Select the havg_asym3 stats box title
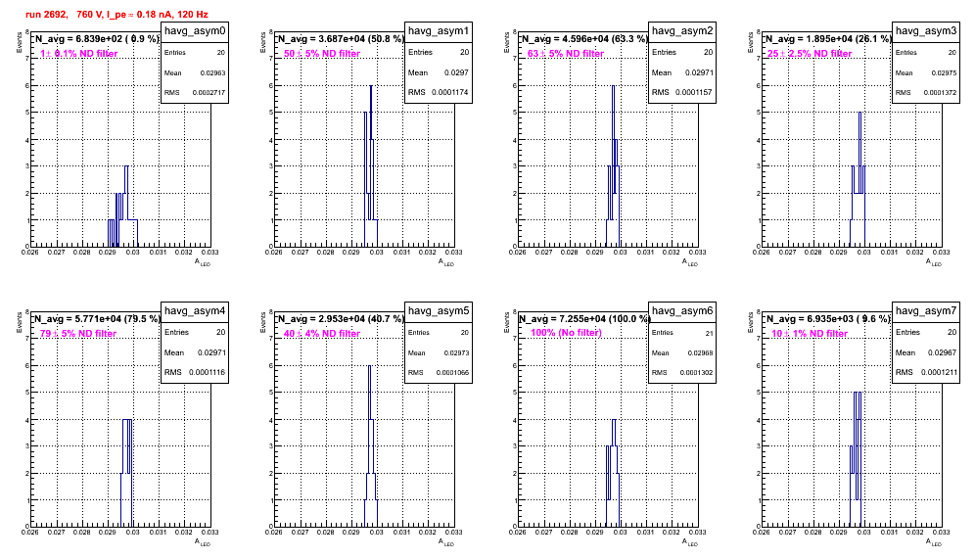This screenshot has height=560, width=975. [x=926, y=30]
